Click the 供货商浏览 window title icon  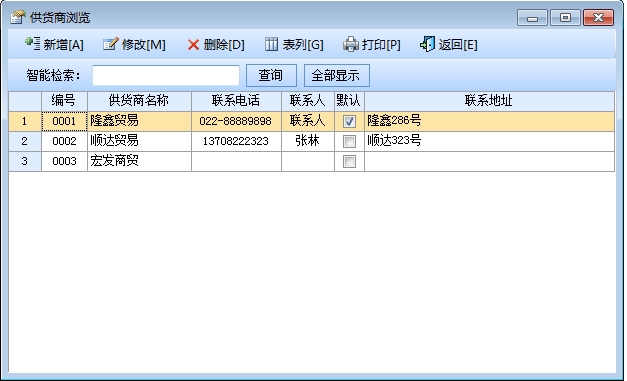(18, 17)
